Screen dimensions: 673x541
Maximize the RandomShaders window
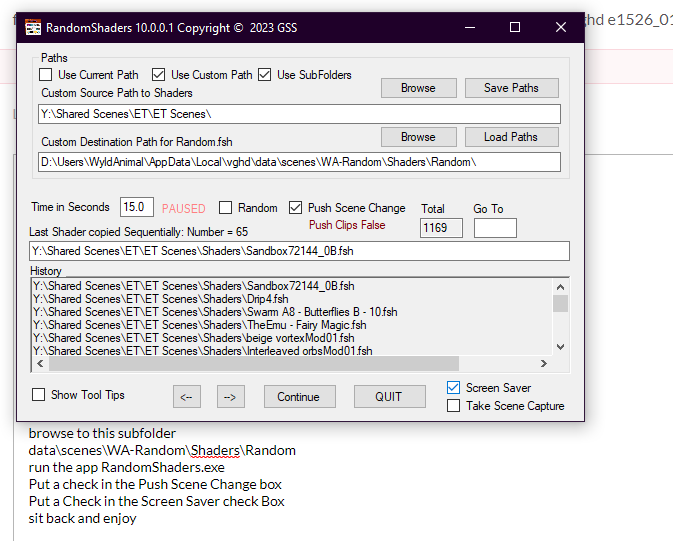point(515,27)
